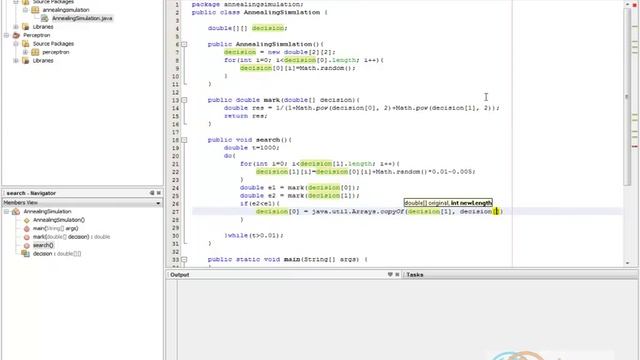Click Libraries folder icon under Perceptron
The height and width of the screenshot is (360, 640).
(26, 61)
